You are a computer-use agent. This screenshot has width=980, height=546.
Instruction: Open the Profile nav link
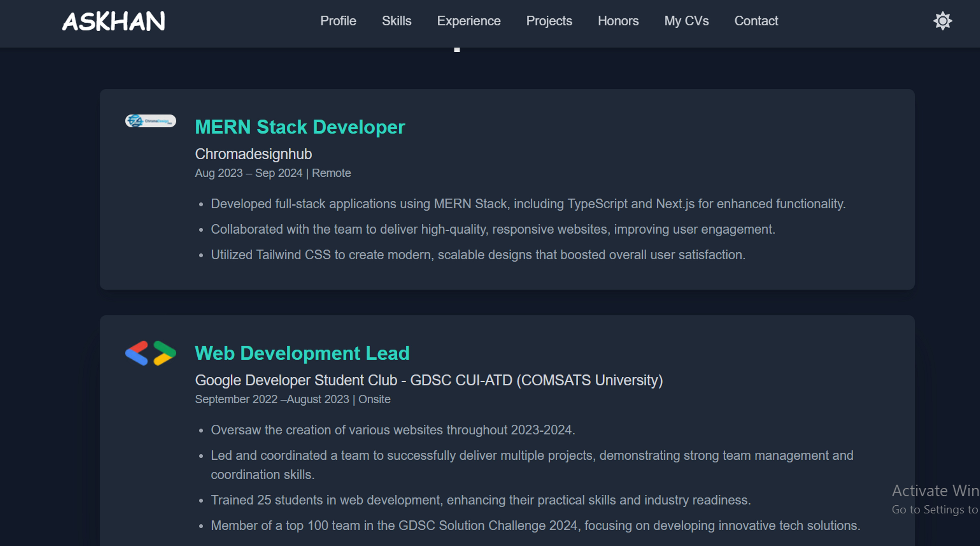click(x=338, y=21)
